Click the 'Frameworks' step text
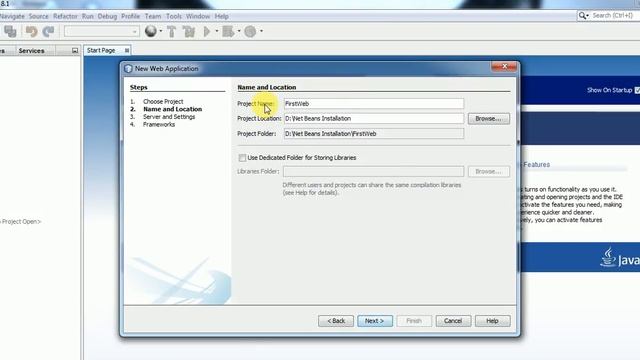 [159, 124]
